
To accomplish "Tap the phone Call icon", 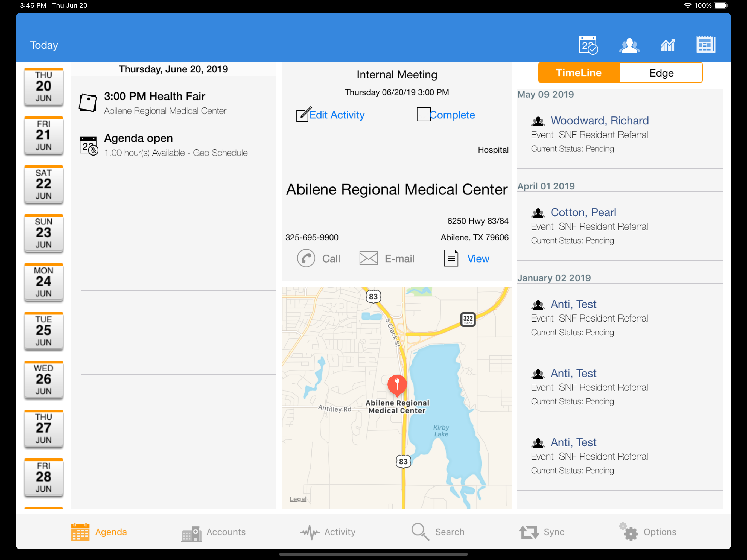I will (306, 258).
